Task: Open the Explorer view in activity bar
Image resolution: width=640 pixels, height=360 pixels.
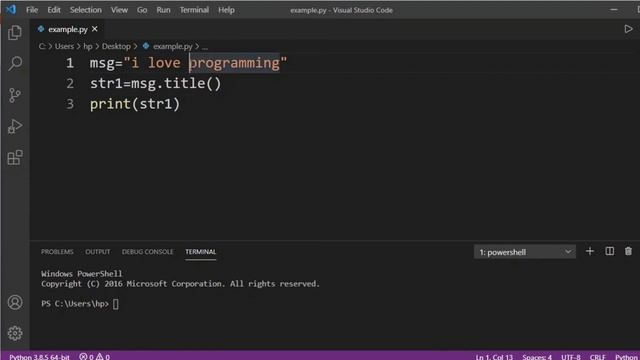Action: [15, 33]
